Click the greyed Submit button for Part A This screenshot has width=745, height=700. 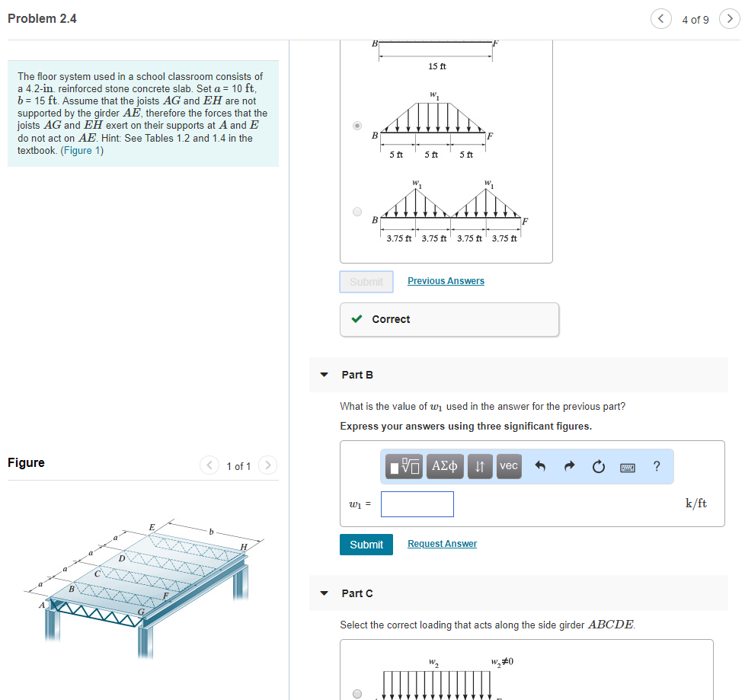pyautogui.click(x=366, y=282)
